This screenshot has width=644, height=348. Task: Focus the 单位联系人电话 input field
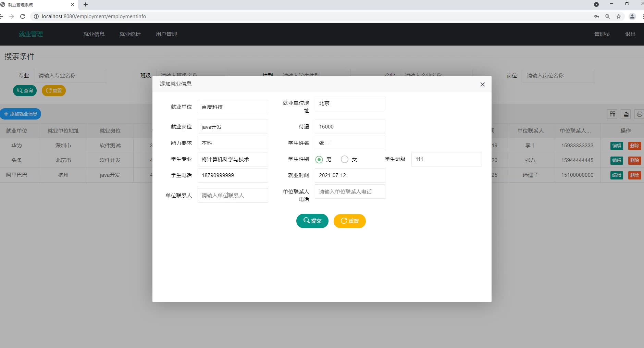[349, 192]
